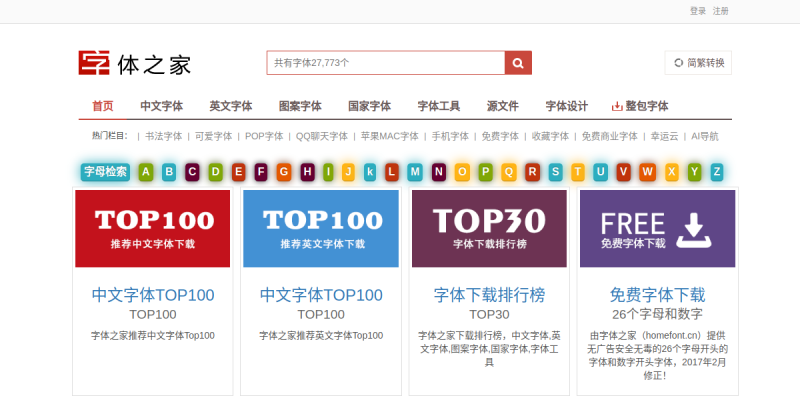This screenshot has width=800, height=400.
Task: Open 图案字体 menu item
Action: 300,106
